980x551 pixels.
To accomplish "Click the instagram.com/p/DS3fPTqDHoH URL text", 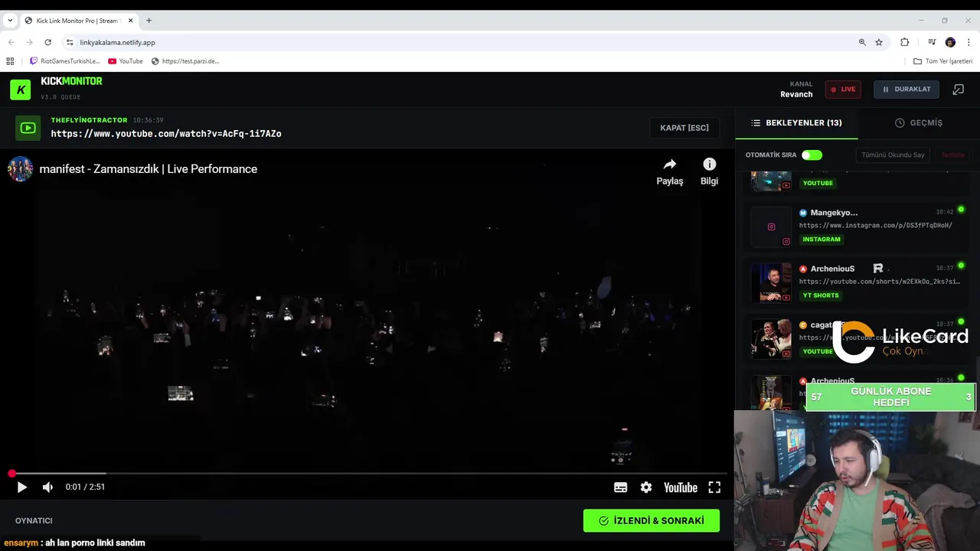I will tap(876, 226).
